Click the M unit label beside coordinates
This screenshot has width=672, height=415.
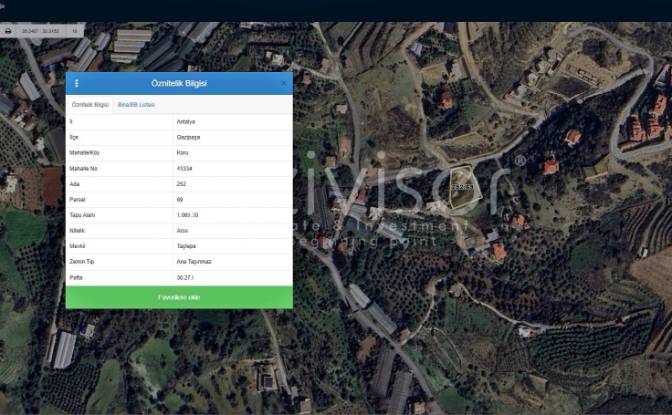(75, 31)
